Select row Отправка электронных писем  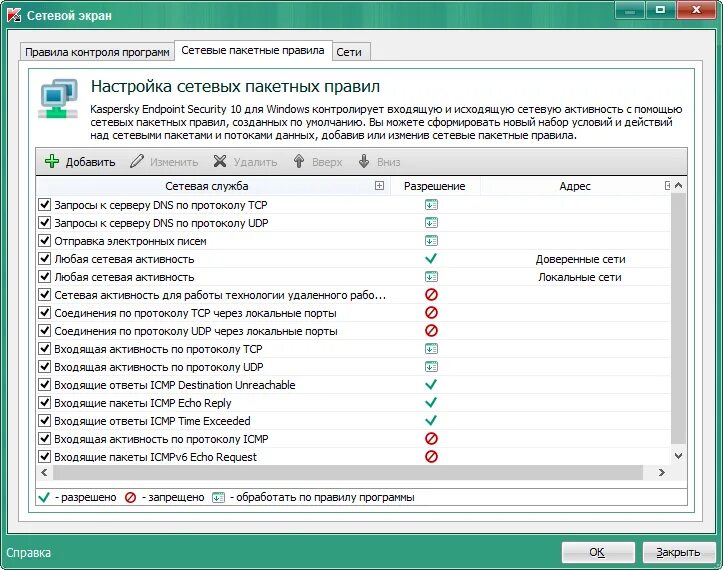coord(353,241)
